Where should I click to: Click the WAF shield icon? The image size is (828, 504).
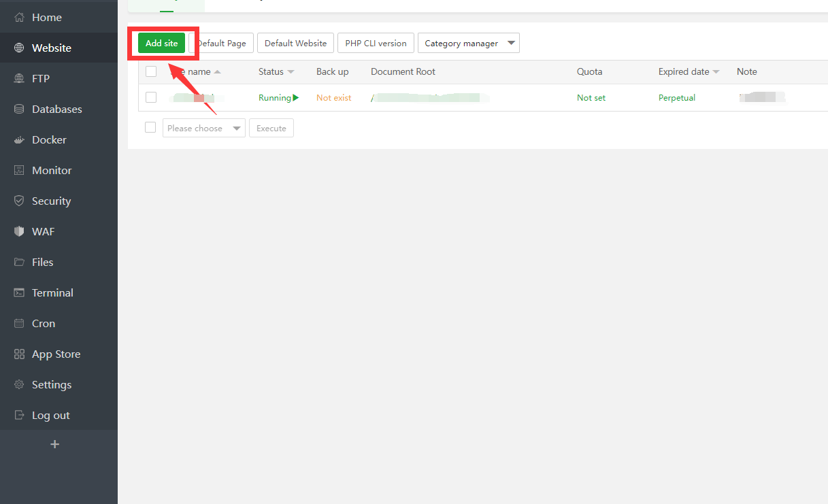pyautogui.click(x=19, y=232)
